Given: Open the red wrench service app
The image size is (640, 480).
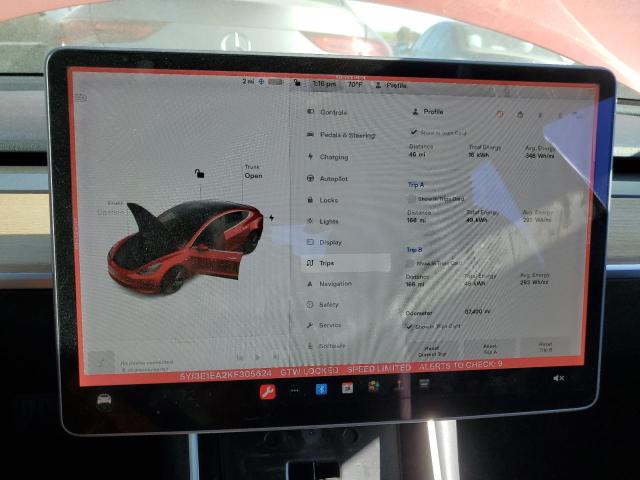Looking at the screenshot, I should tap(268, 392).
